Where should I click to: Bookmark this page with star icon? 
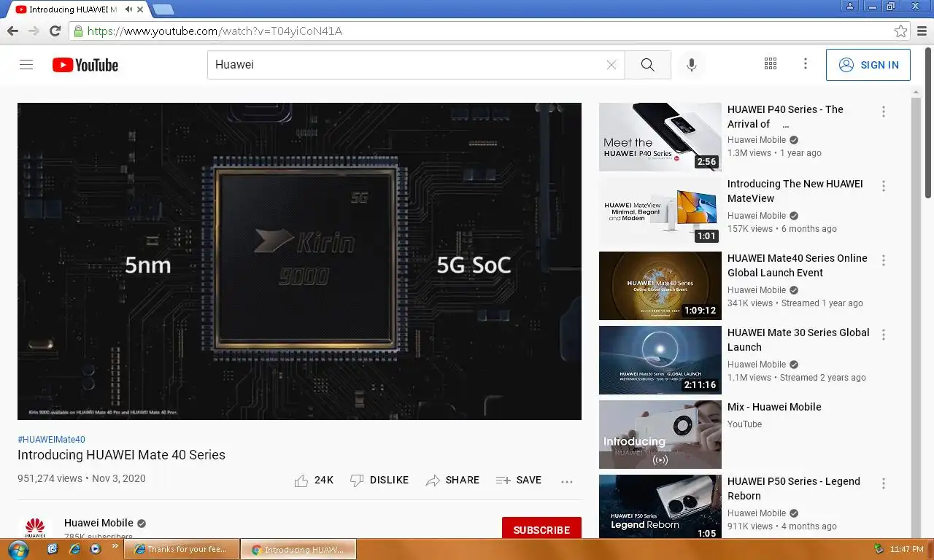click(901, 31)
